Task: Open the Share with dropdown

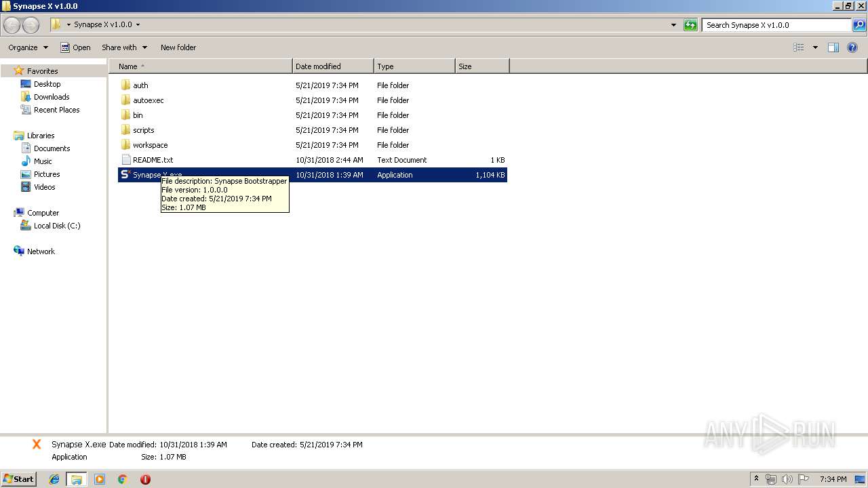Action: [125, 47]
